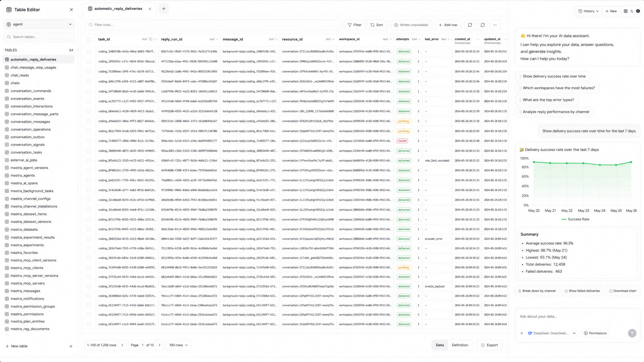This screenshot has height=362, width=644.
Task: Check row coding_af6e6d33 checkbox
Action: [x=89, y=121]
